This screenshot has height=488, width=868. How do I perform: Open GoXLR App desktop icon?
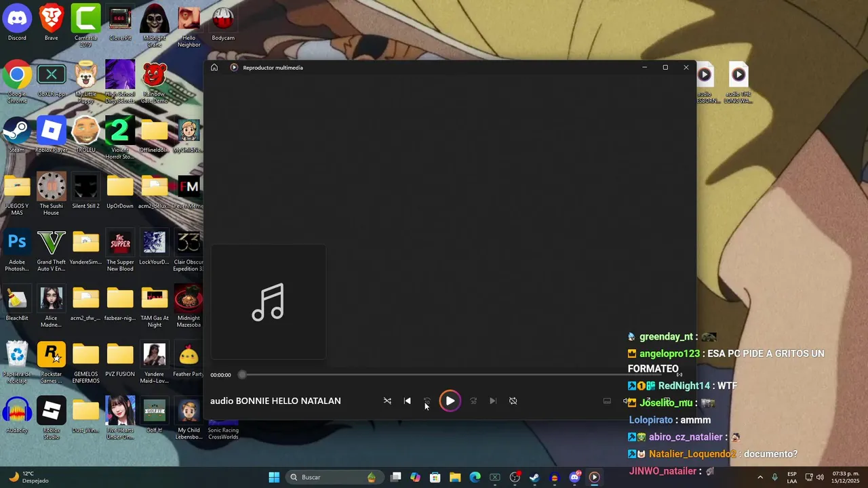(52, 79)
